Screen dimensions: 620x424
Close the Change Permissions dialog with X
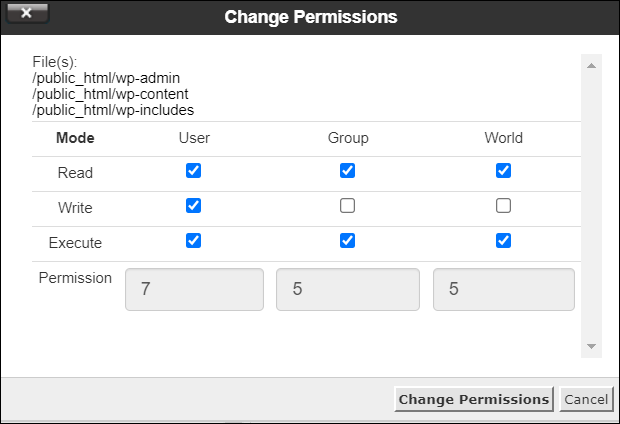(26, 14)
